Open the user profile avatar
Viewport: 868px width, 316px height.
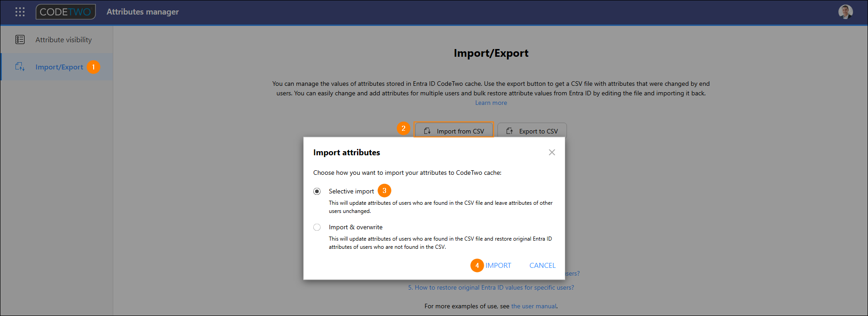(846, 12)
